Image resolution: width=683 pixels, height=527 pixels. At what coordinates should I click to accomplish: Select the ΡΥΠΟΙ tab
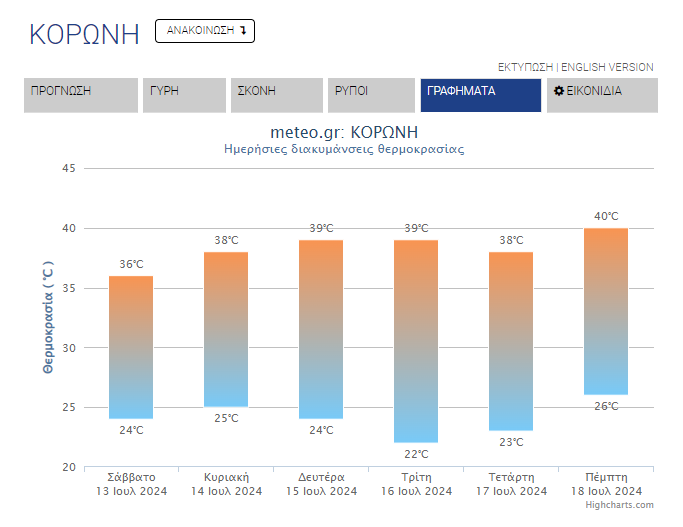(x=371, y=95)
